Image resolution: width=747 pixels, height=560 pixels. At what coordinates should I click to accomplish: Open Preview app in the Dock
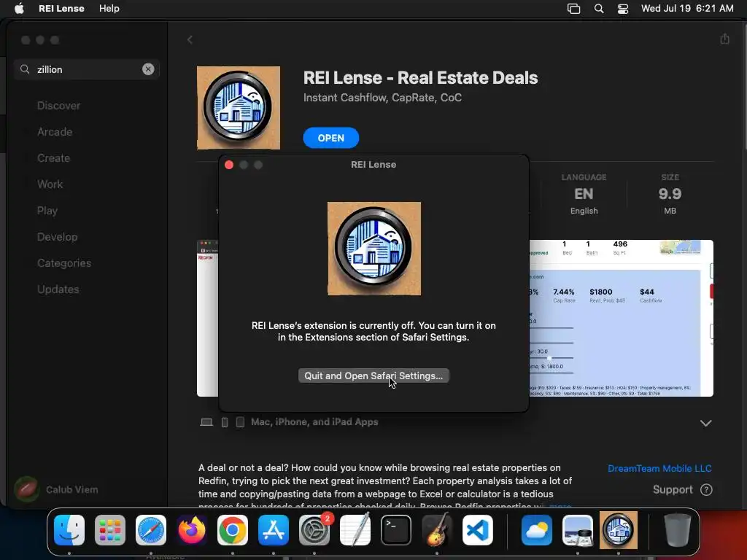pos(578,530)
